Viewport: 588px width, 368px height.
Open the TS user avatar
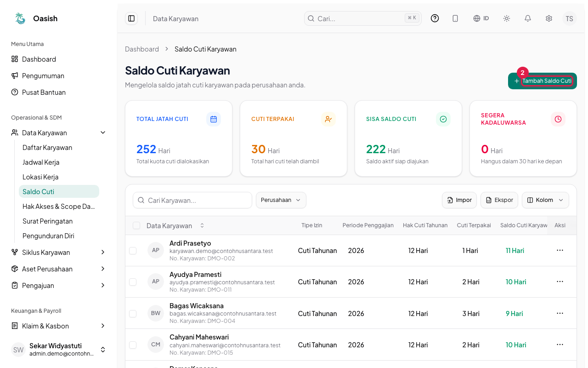pyautogui.click(x=570, y=18)
